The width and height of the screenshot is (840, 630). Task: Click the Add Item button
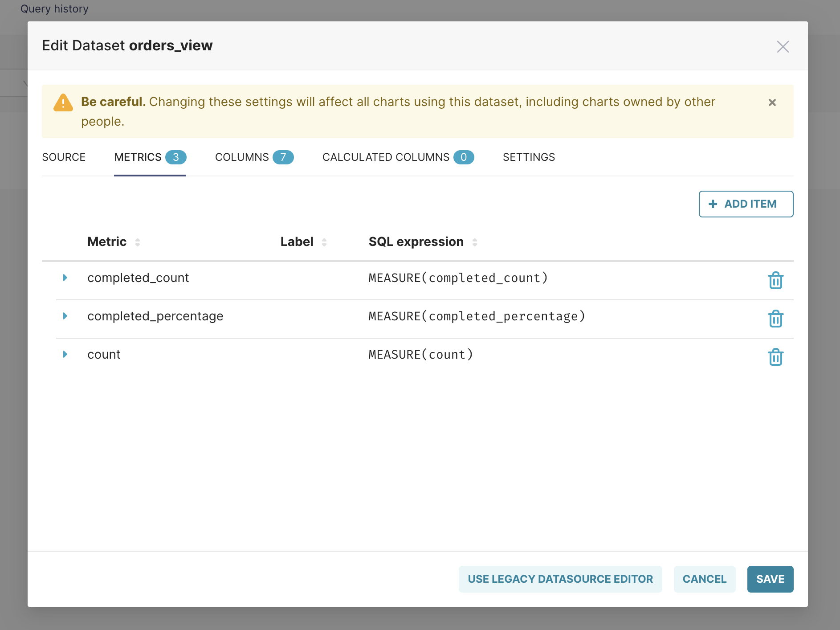pyautogui.click(x=746, y=204)
